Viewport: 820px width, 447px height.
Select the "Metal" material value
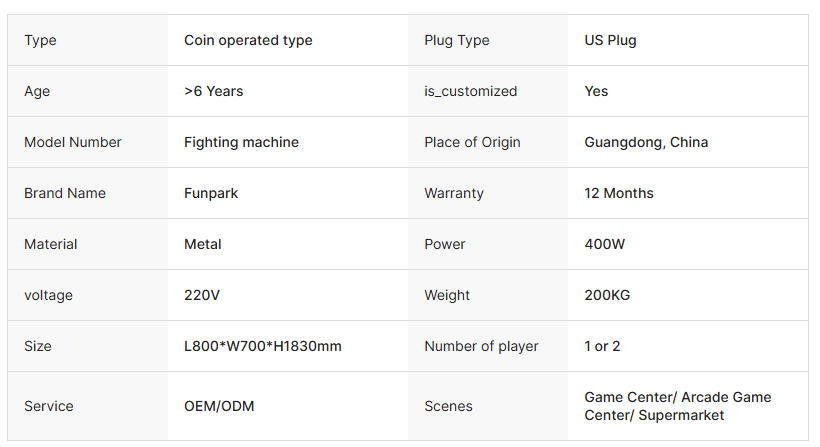[x=203, y=244]
